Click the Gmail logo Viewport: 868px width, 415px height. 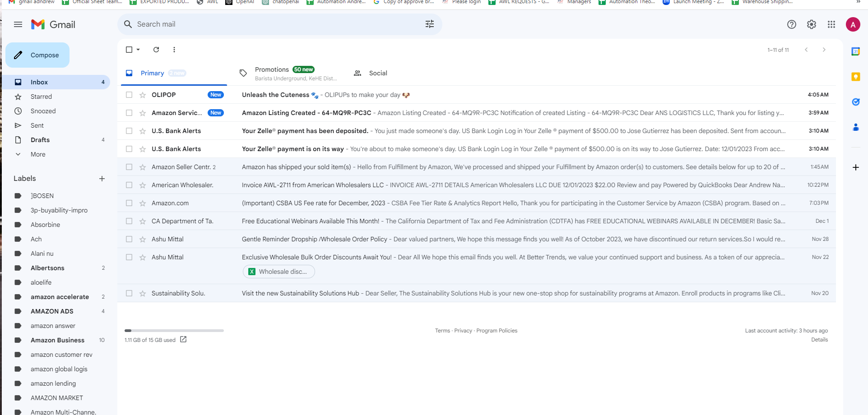click(53, 24)
